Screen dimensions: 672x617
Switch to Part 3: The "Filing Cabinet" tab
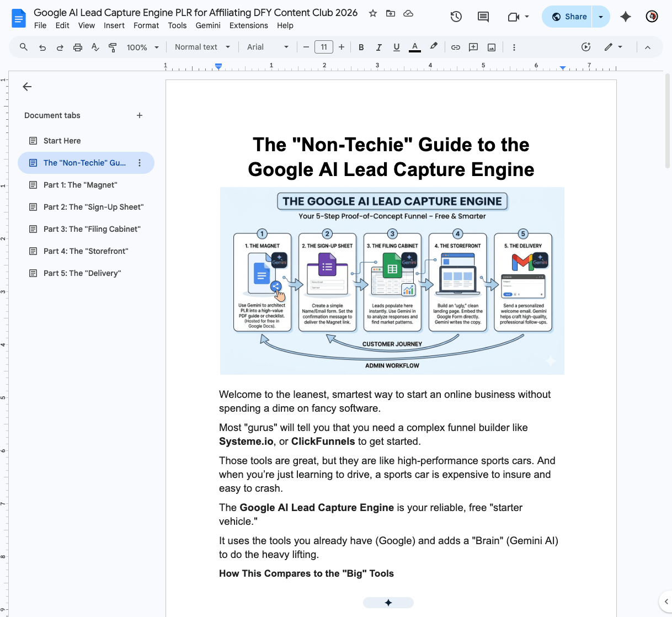[86, 229]
